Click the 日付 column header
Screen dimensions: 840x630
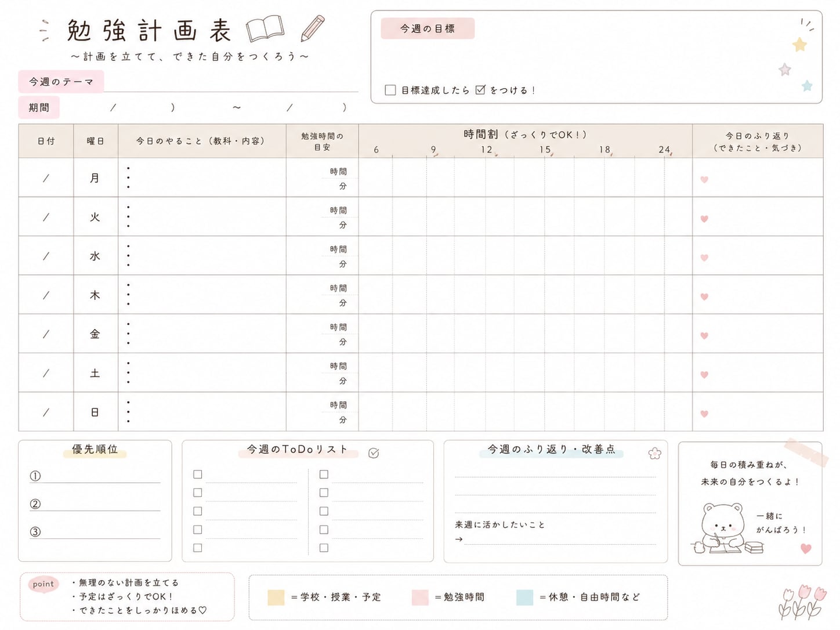46,141
